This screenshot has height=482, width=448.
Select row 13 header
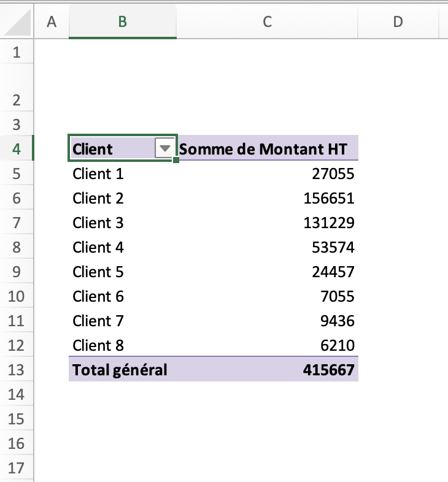[x=17, y=370]
